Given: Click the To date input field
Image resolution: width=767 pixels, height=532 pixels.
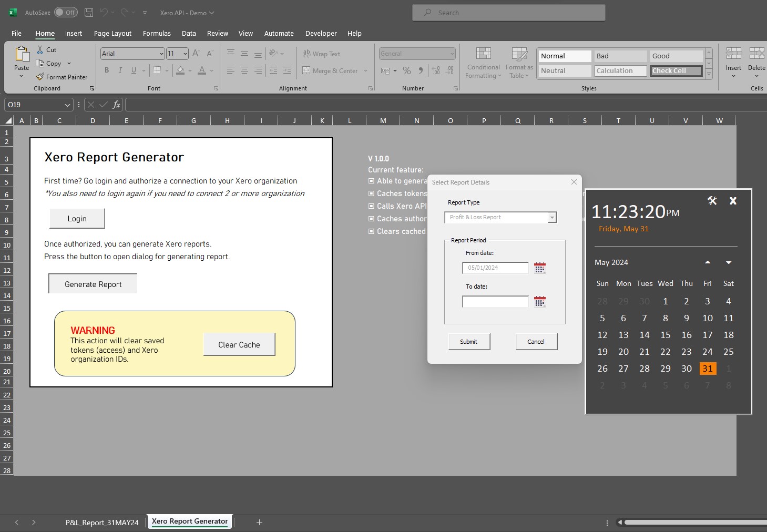Looking at the screenshot, I should 496,302.
